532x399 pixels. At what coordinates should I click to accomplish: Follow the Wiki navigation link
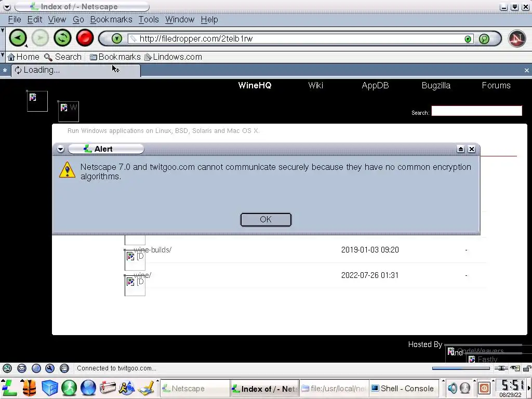315,86
